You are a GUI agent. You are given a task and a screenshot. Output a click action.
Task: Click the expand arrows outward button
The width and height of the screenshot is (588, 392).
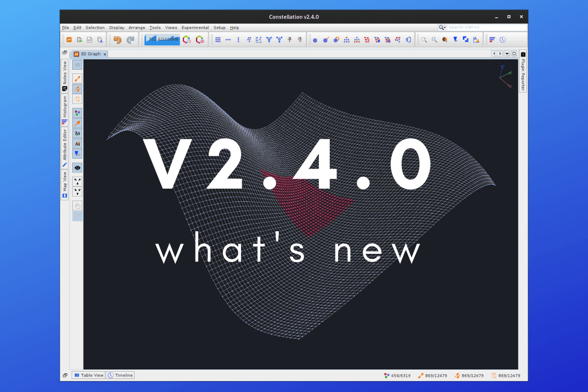77,181
